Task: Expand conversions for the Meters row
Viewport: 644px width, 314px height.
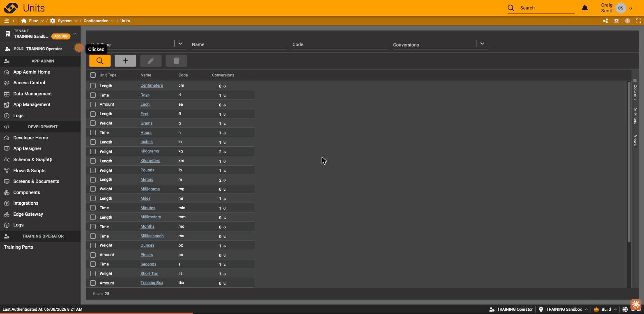Action: click(x=225, y=180)
